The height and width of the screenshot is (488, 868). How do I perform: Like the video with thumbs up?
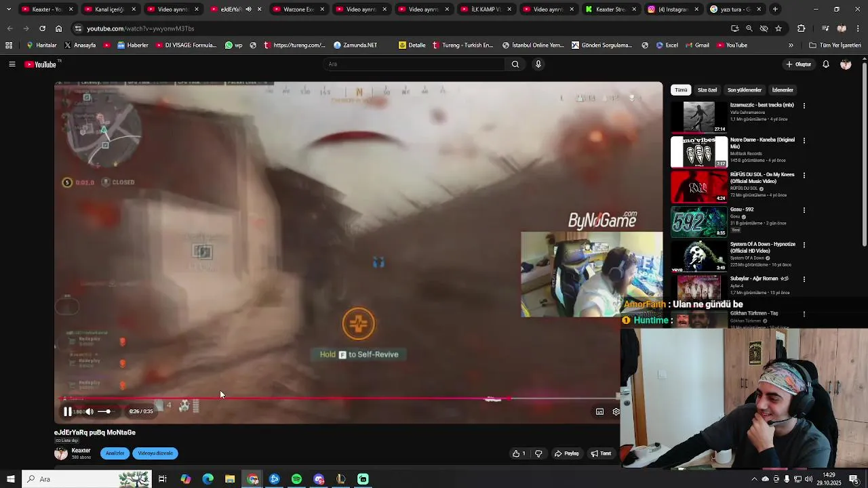tap(519, 453)
